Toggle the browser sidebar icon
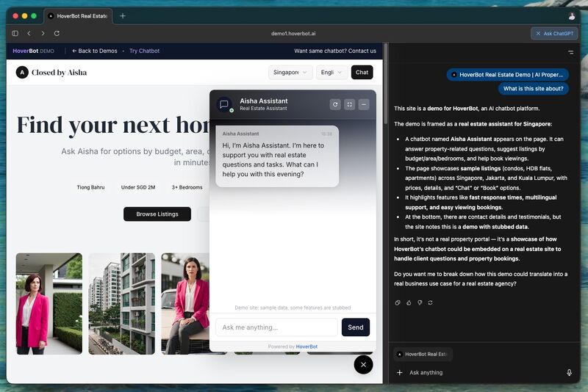The height and width of the screenshot is (392, 588). coord(15,33)
